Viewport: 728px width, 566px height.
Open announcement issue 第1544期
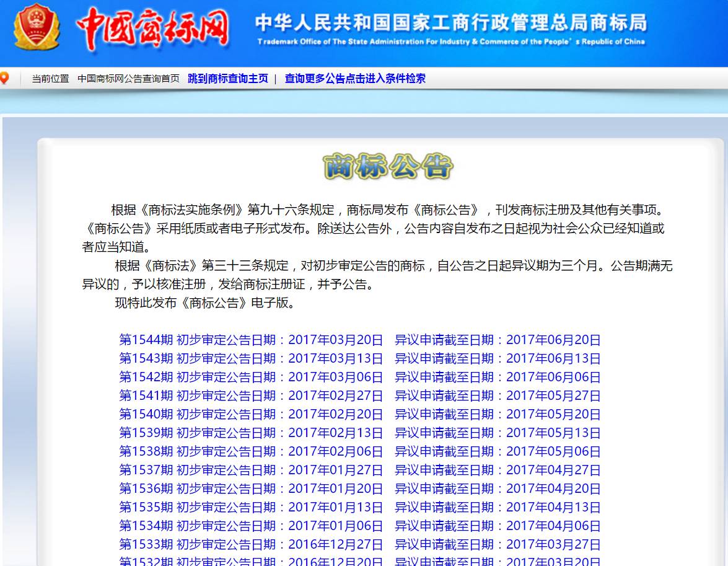(x=359, y=340)
